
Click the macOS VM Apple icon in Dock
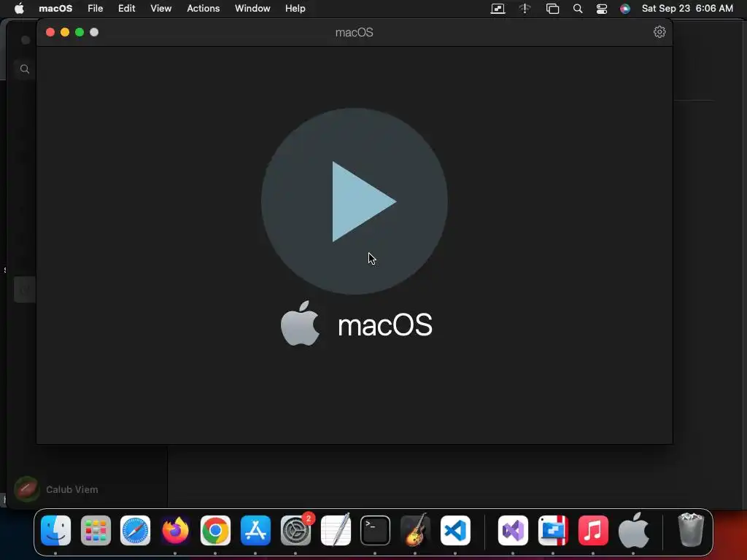pos(634,531)
